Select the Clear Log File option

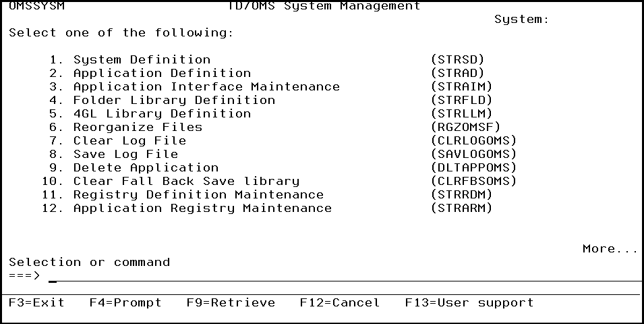pyautogui.click(x=129, y=140)
